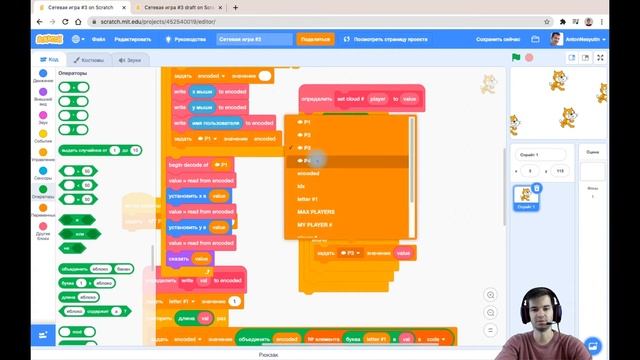640x360 pixels.
Task: Open the language globe menu
Action: (x=78, y=39)
